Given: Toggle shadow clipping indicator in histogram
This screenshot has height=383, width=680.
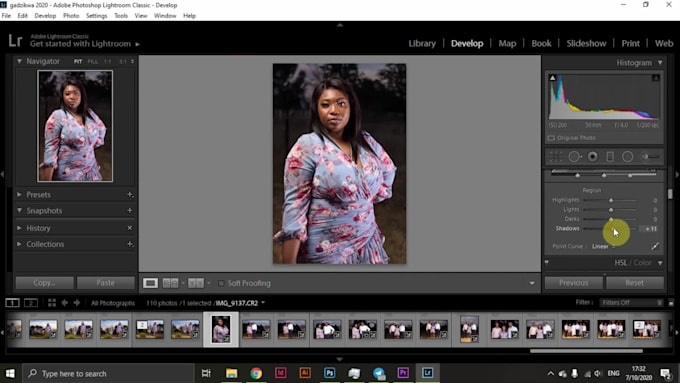Looking at the screenshot, I should [552, 78].
